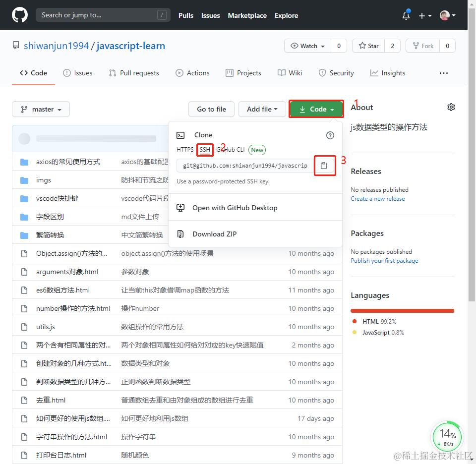Open the 打印台日志.html file
Image resolution: width=476 pixels, height=464 pixels.
[x=61, y=455]
